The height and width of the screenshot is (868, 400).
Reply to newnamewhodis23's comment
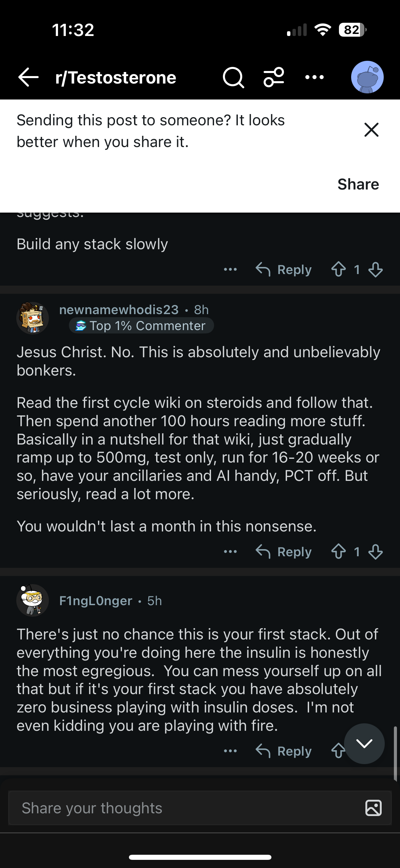pyautogui.click(x=284, y=552)
